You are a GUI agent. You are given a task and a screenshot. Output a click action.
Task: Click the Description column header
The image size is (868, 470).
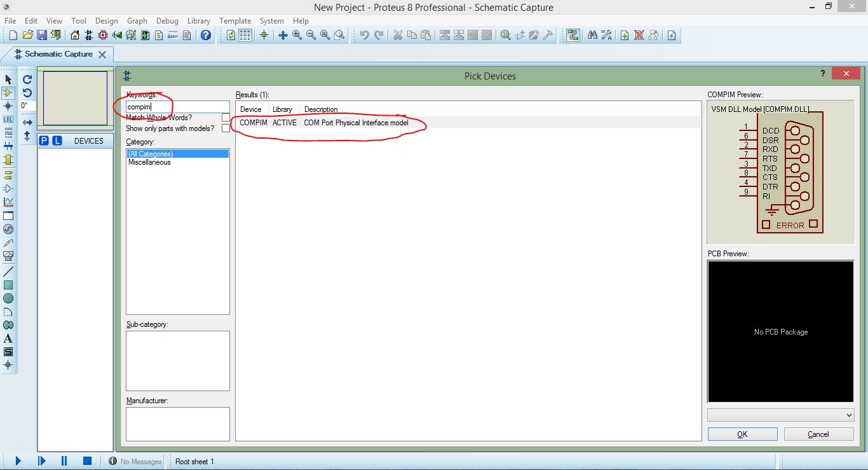point(321,109)
